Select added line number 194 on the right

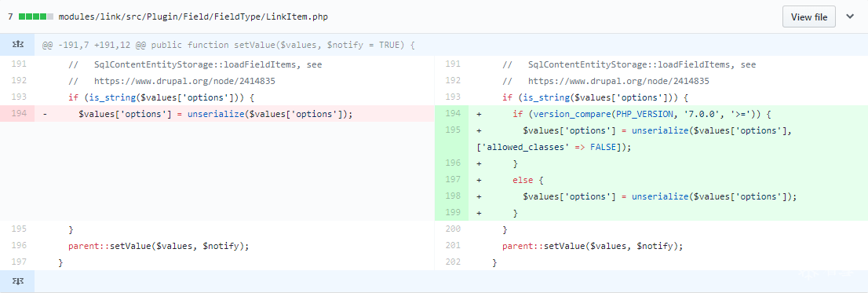coord(453,114)
